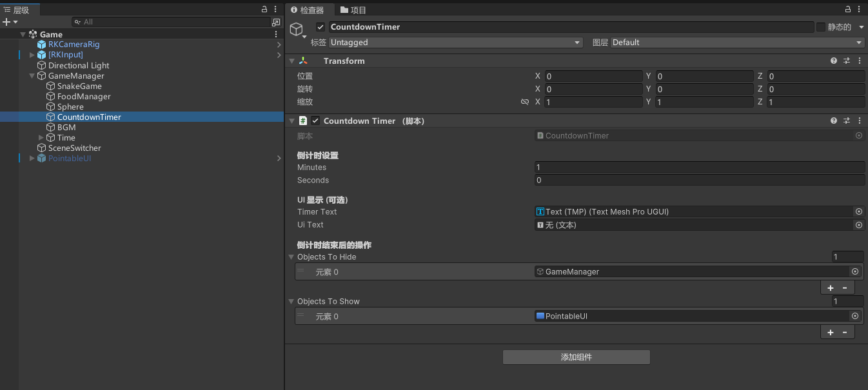Click object picker next to Timer Text
868x390 pixels.
pyautogui.click(x=859, y=211)
